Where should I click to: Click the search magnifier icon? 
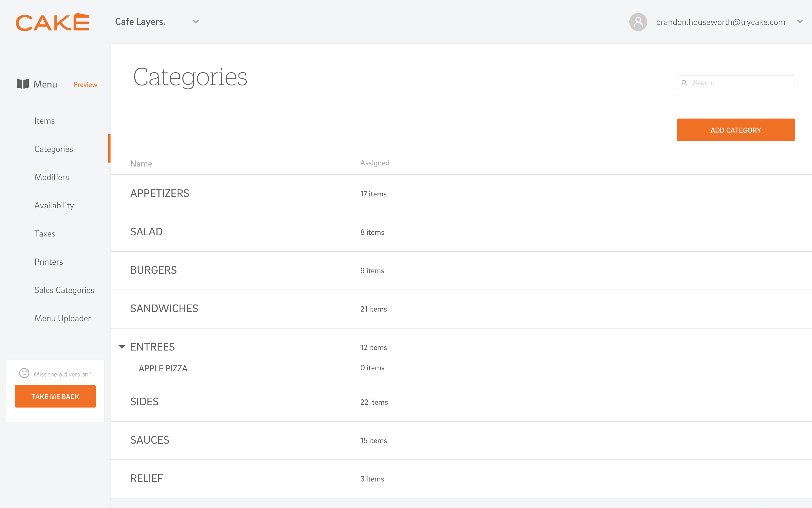pyautogui.click(x=685, y=83)
